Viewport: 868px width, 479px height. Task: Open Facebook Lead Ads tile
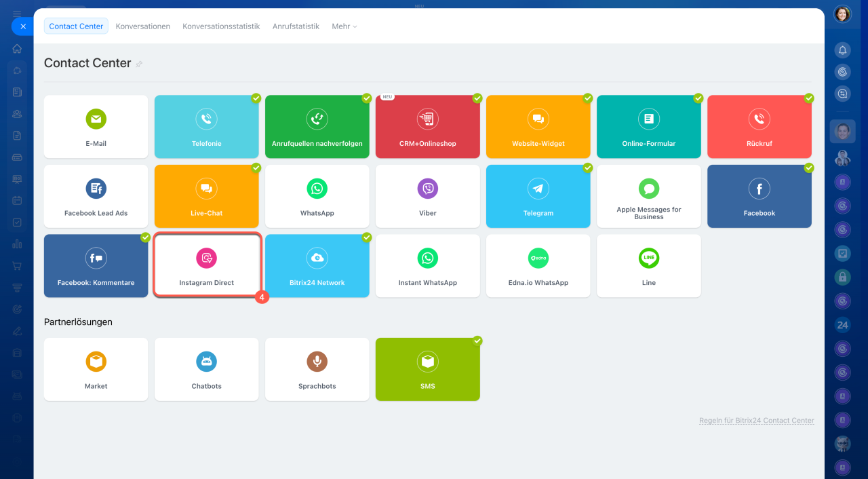(x=96, y=196)
